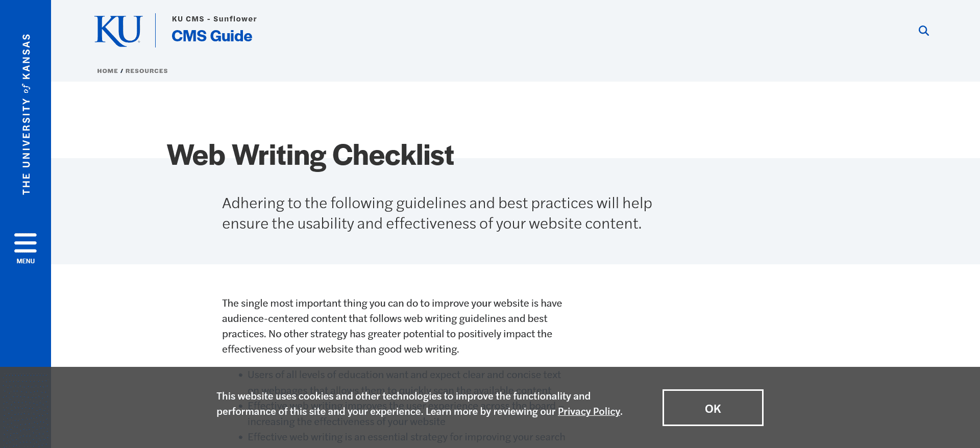Navigate to HOME breadcrumb
The image size is (980, 448).
[x=107, y=71]
